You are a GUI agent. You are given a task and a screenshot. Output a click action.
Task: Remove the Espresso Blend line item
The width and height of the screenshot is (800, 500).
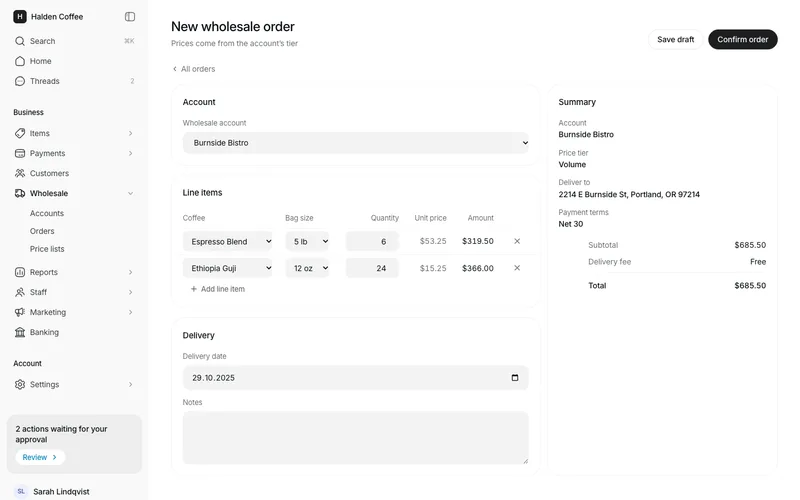click(x=517, y=241)
